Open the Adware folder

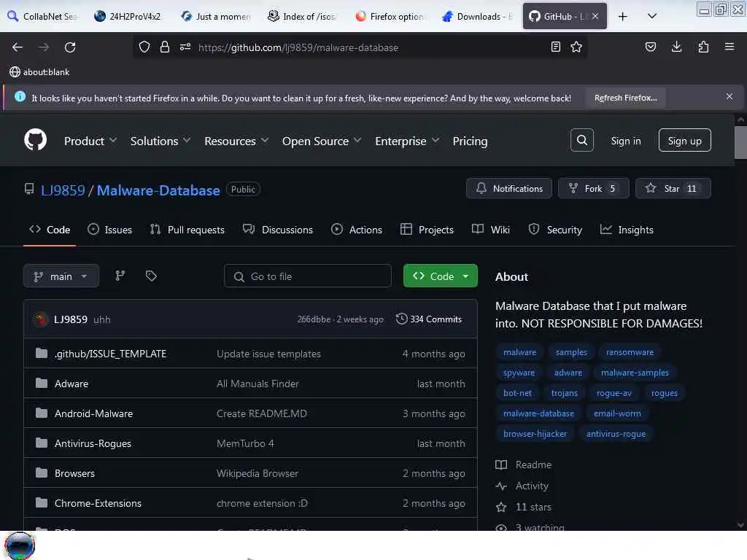click(71, 384)
